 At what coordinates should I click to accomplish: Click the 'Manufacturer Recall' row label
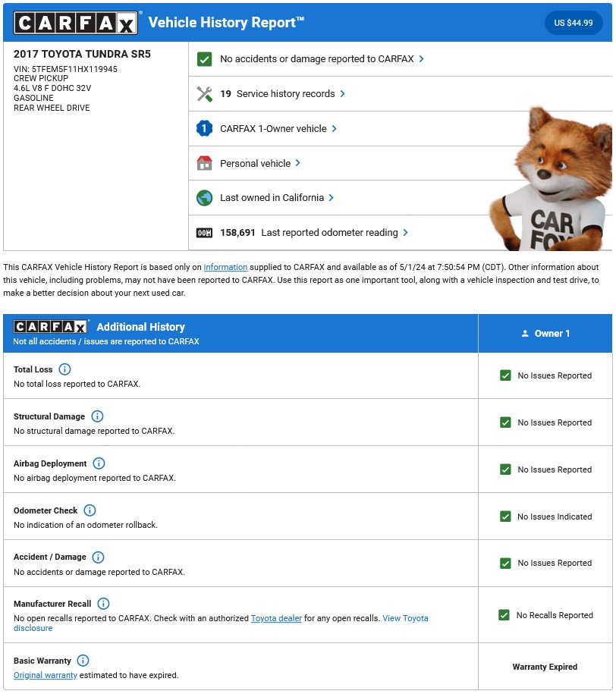(52, 604)
